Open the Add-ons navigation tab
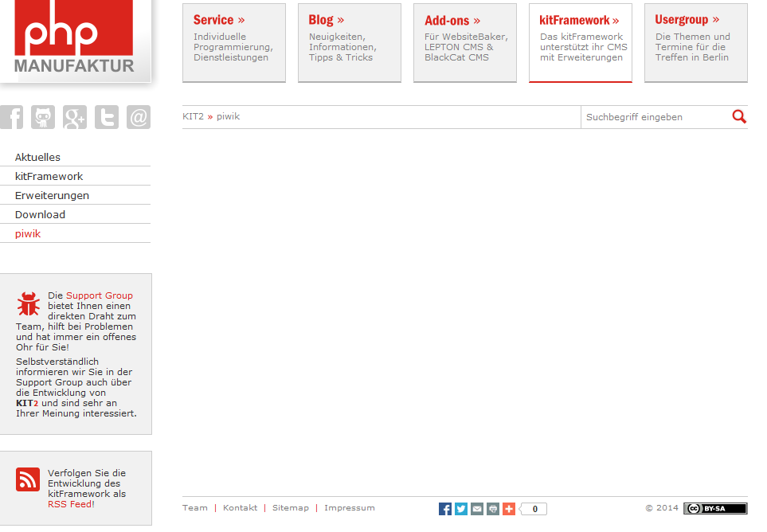Image resolution: width=767 pixels, height=532 pixels. click(464, 42)
